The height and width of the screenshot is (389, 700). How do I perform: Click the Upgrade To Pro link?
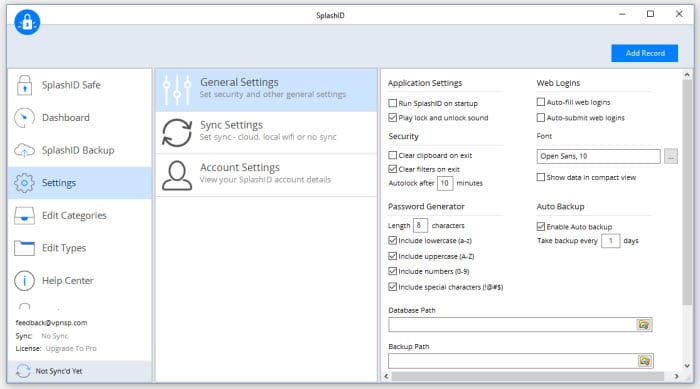click(x=71, y=348)
